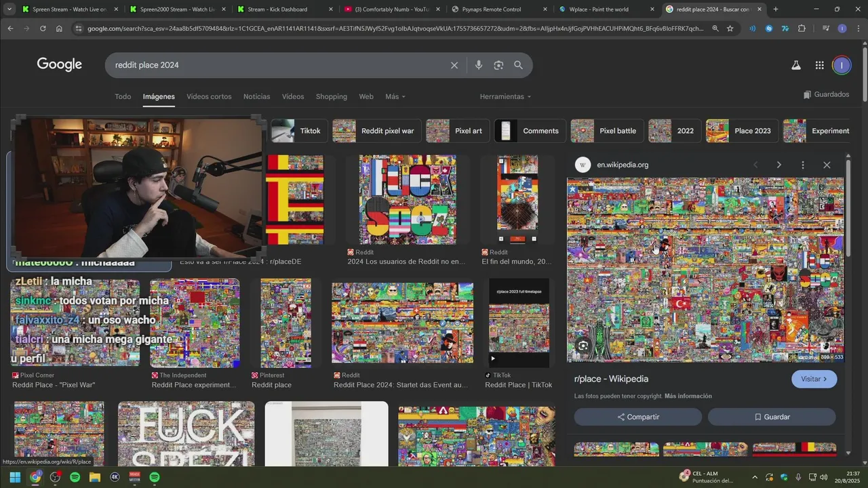The image size is (868, 488).
Task: Open Google Lens image search icon
Action: [498, 65]
